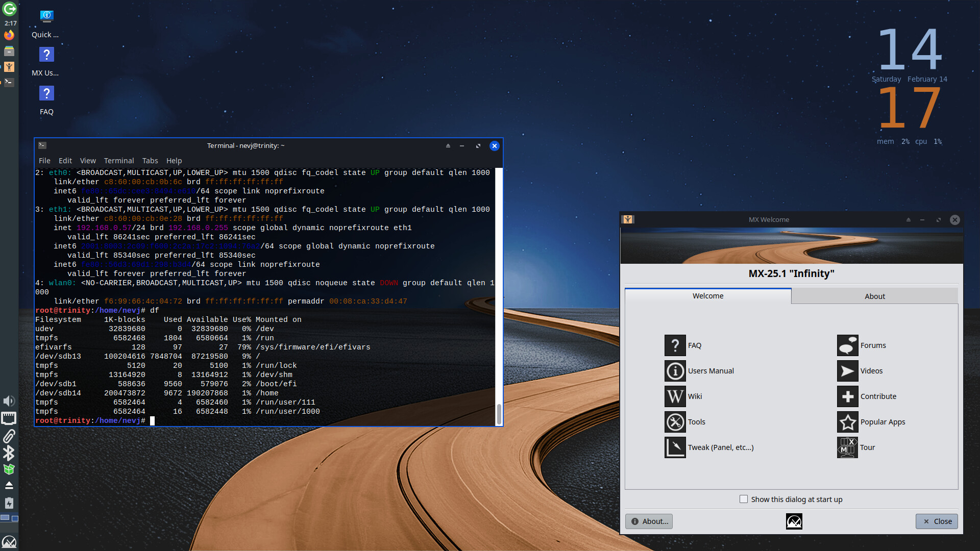This screenshot has width=980, height=551.
Task: Start the MX Tour icon
Action: (847, 447)
